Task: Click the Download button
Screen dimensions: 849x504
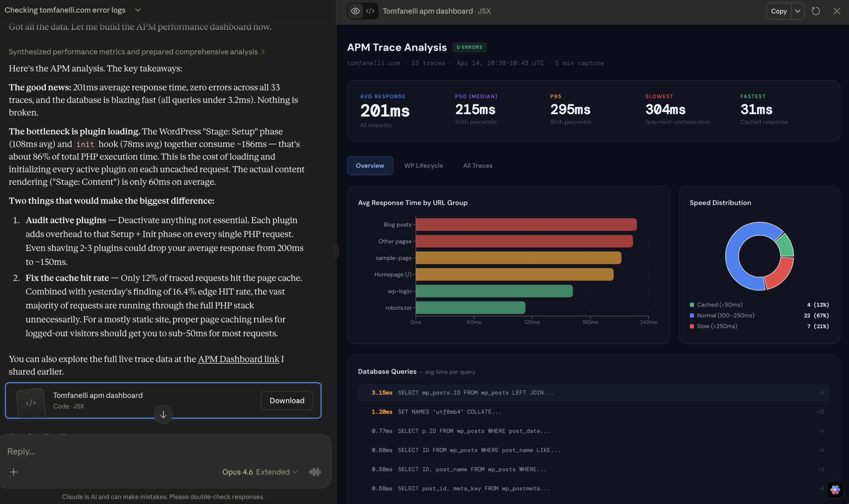Action: point(287,400)
